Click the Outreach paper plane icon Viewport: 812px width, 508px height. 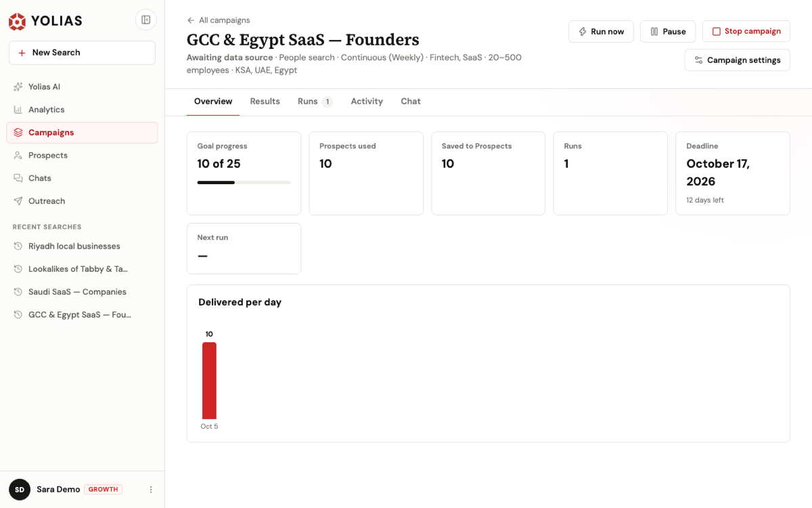(18, 201)
